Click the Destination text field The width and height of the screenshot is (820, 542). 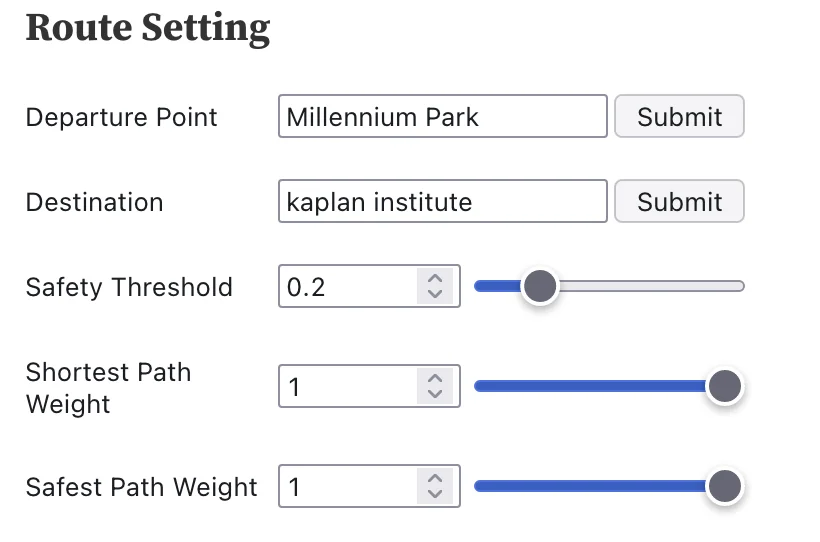coord(442,201)
